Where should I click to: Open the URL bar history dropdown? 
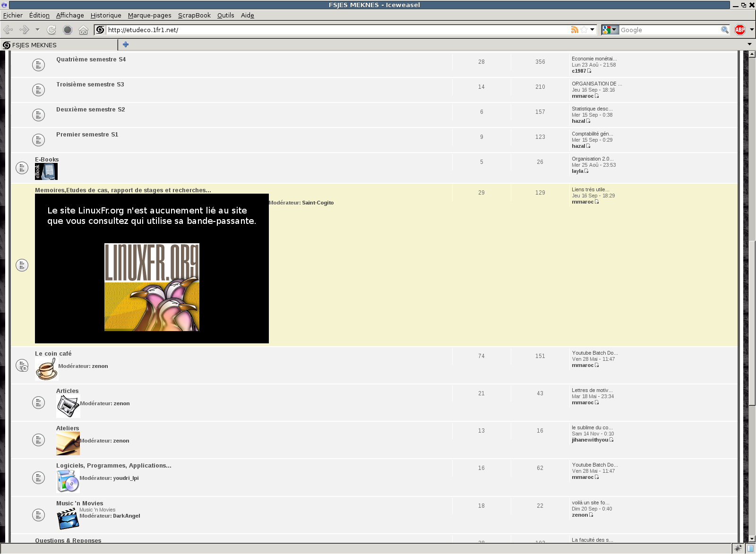[593, 30]
